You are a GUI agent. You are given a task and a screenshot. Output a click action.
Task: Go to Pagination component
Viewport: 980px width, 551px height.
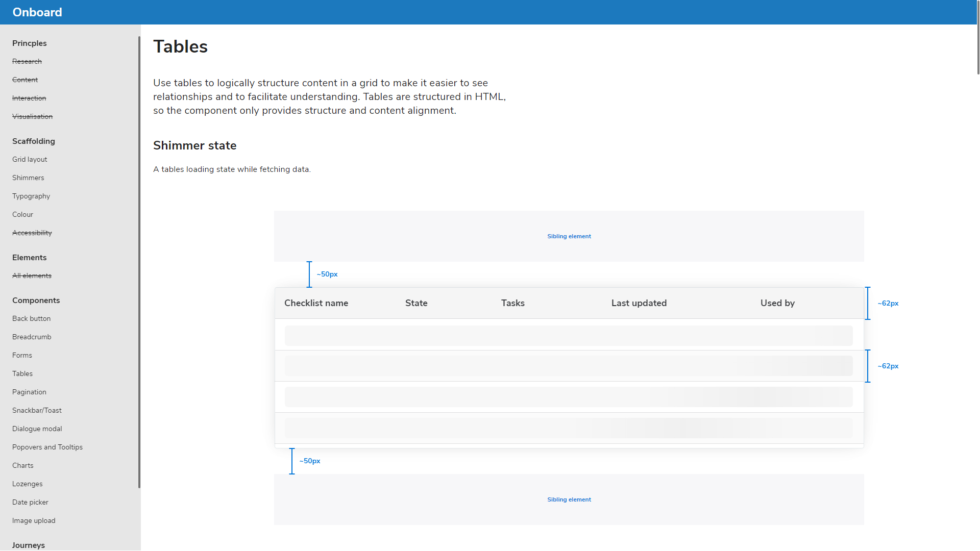pos(29,392)
